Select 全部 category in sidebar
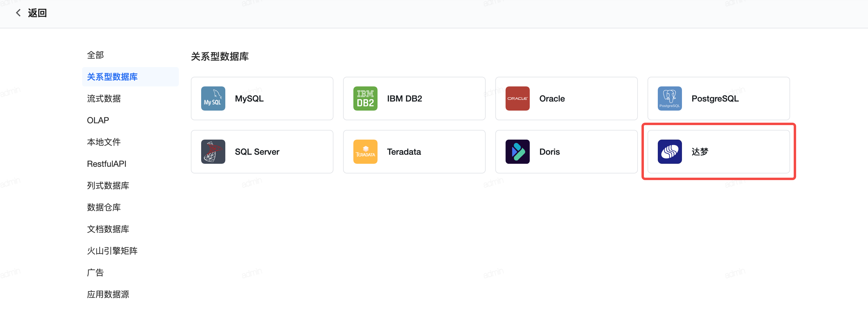Screen dimensions: 868x336 (95, 55)
